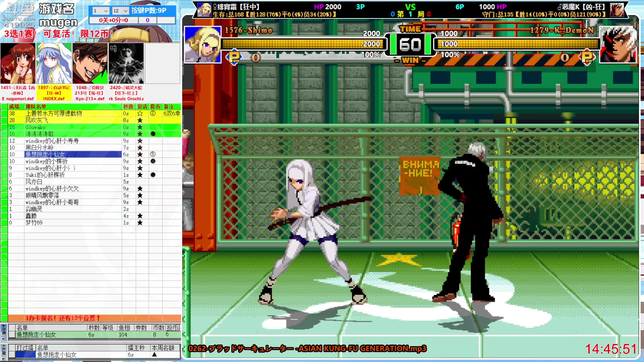Click the black triangle under 本周名额
This screenshot has height=362, width=644.
[x=154, y=355]
